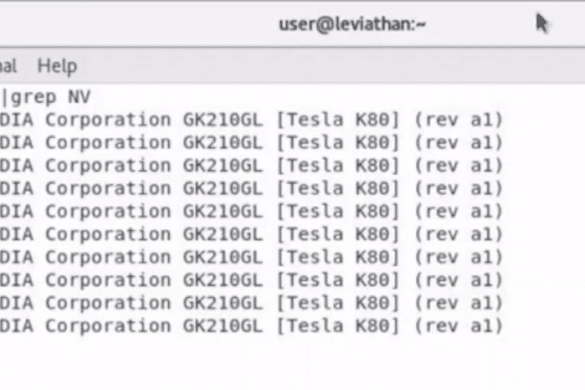
Task: Click Corporation in the seventh output line
Action: pyautogui.click(x=108, y=257)
